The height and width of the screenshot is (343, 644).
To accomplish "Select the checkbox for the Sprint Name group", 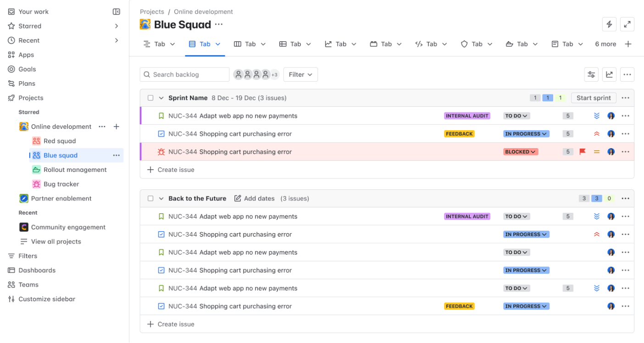I will pos(150,98).
